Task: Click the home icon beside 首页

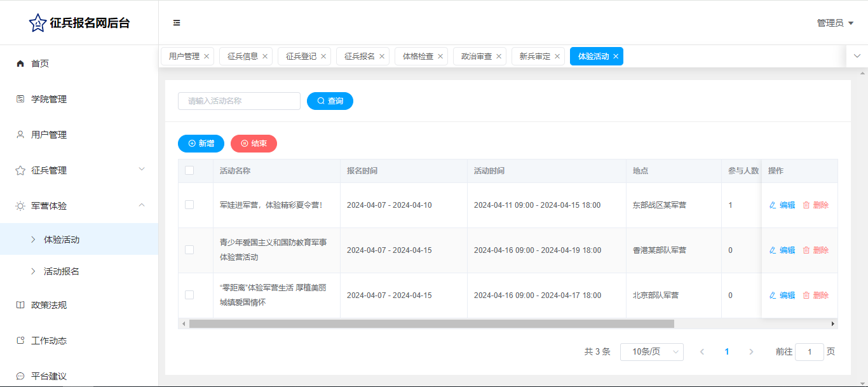Action: (20, 64)
